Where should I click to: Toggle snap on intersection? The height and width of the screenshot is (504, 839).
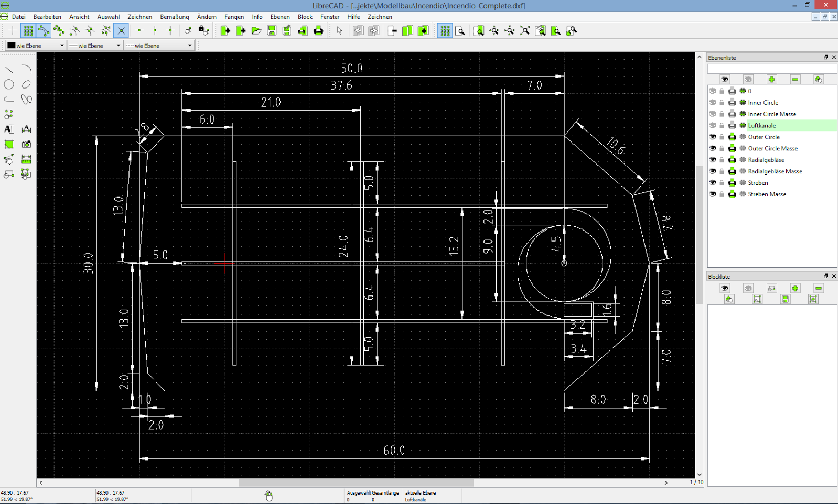coord(121,31)
